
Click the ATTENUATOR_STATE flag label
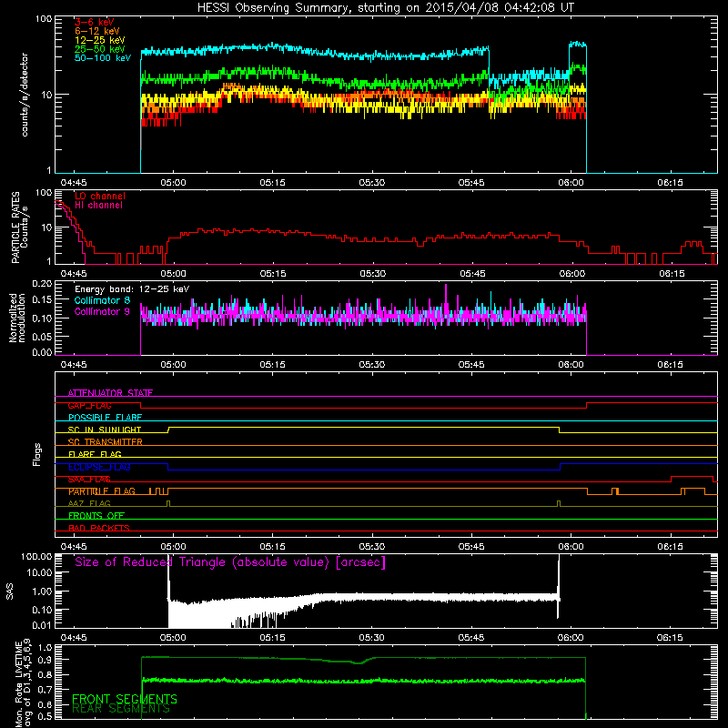coord(110,393)
